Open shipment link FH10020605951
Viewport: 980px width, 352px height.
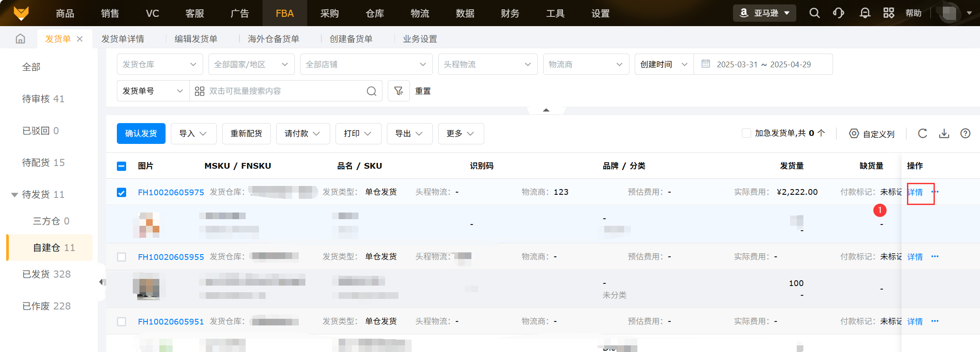pos(171,321)
